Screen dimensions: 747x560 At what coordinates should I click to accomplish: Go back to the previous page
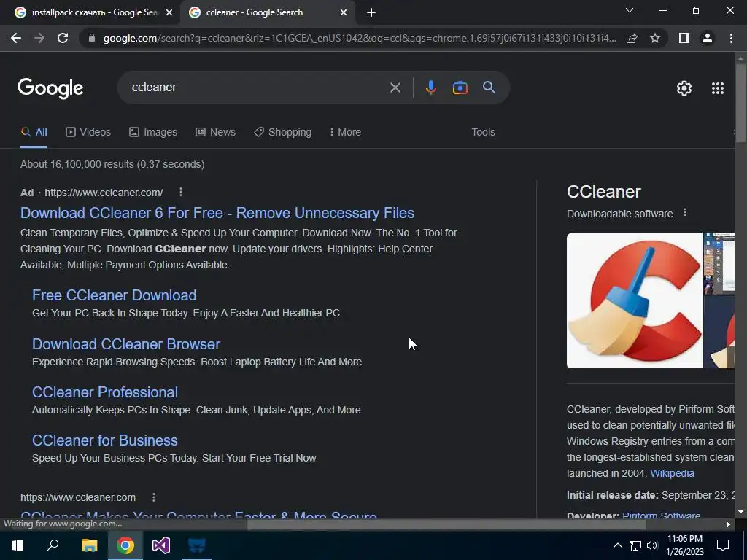point(16,38)
